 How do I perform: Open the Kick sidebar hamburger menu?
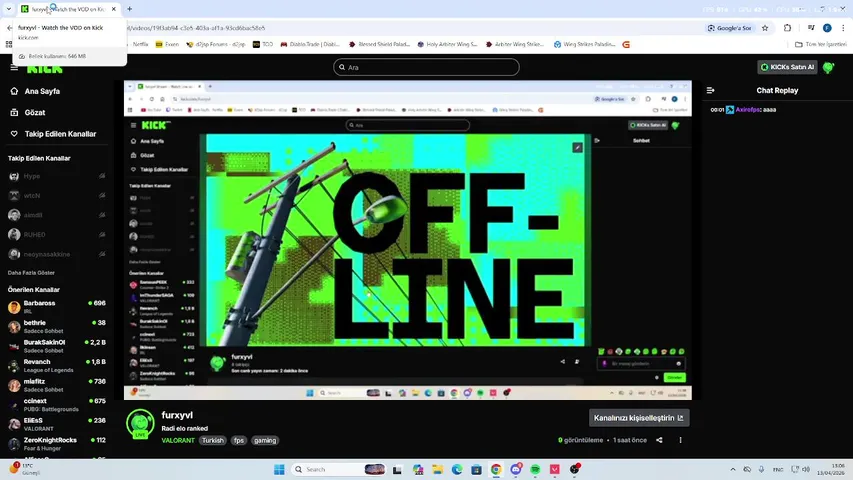(x=14, y=67)
